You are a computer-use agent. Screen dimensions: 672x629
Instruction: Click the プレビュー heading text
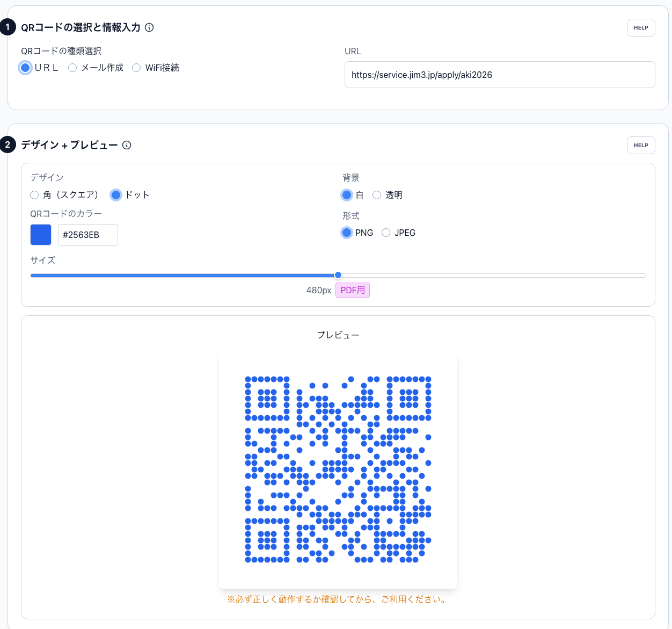click(338, 335)
